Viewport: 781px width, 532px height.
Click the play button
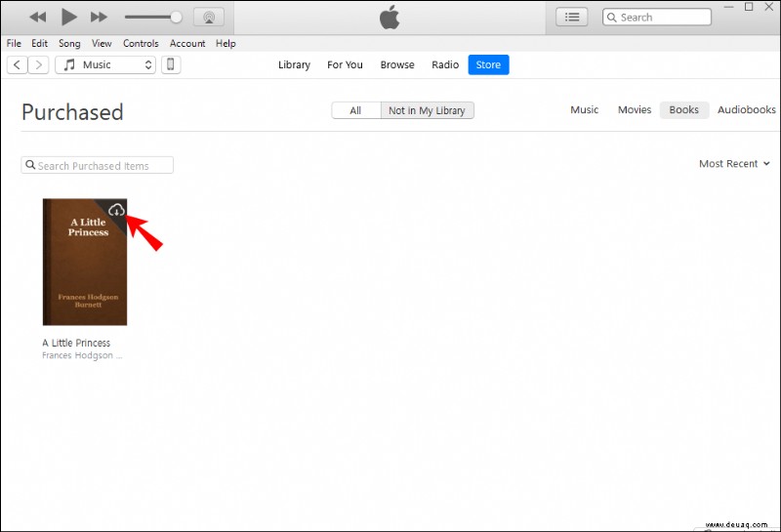[68, 17]
